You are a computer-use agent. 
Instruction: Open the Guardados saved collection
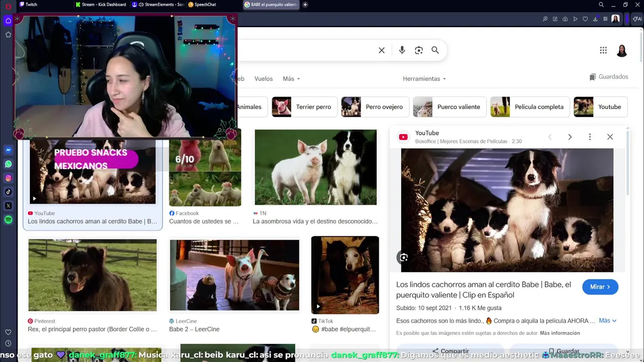(x=609, y=77)
